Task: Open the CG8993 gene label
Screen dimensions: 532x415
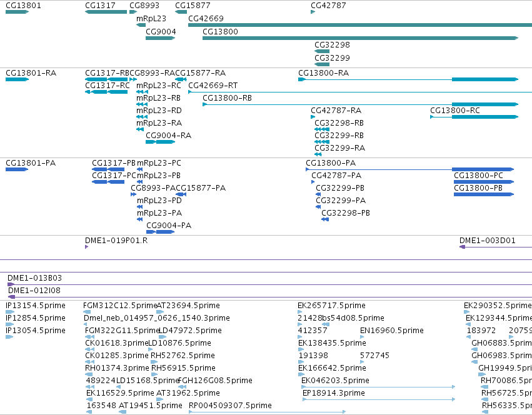Action: [144, 6]
